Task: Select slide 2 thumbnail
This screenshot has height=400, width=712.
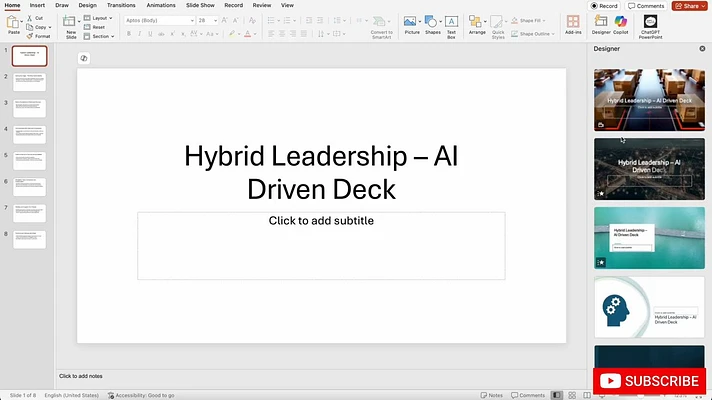Action: click(30, 82)
